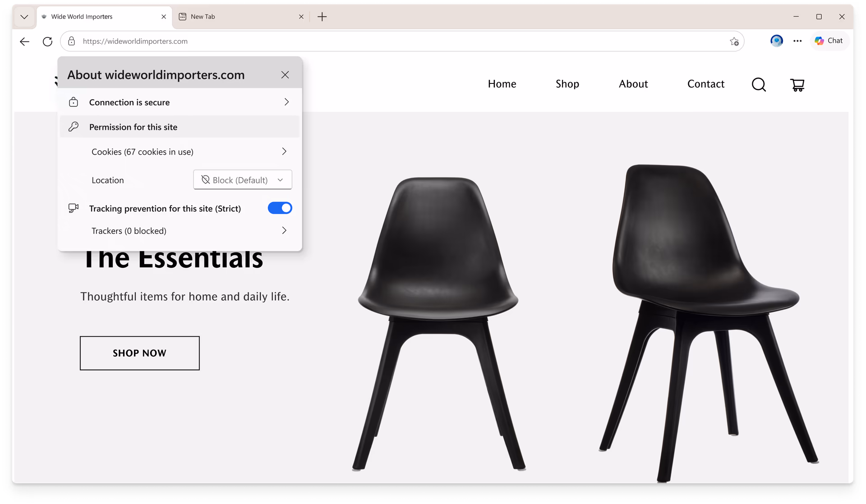Toggle tracking prevention for this site
866x504 pixels.
point(280,208)
